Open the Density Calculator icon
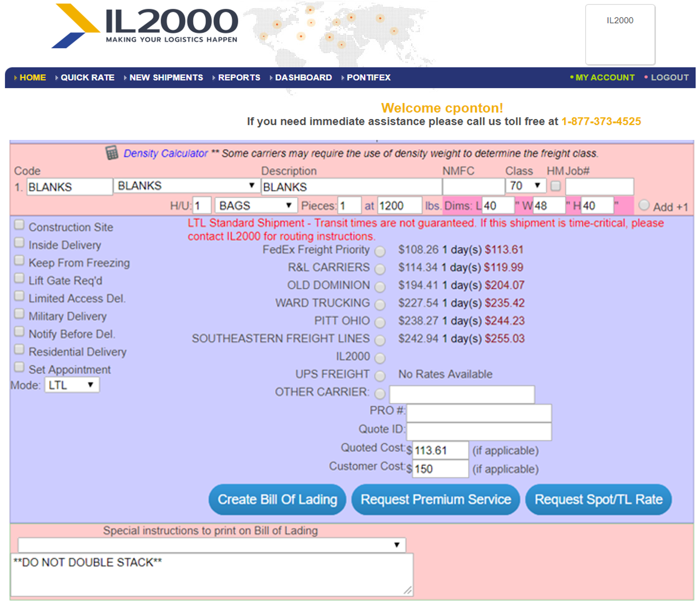 click(112, 153)
